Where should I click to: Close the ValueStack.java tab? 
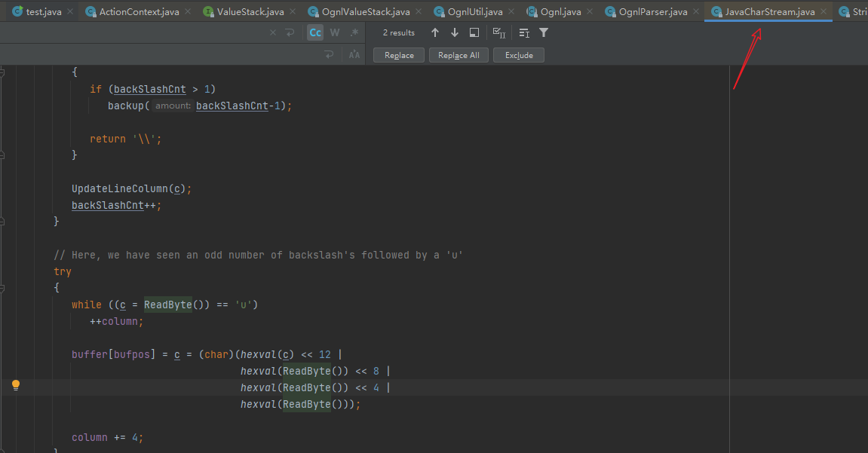293,11
